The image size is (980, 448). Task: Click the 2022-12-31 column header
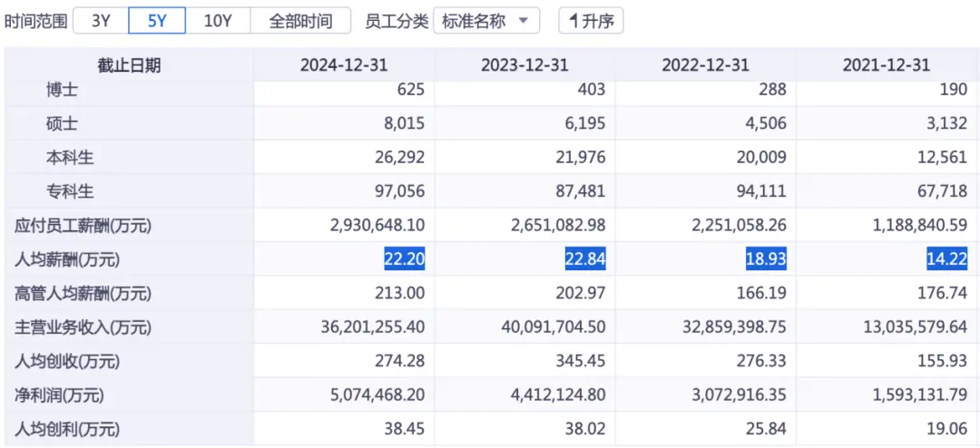click(x=705, y=65)
